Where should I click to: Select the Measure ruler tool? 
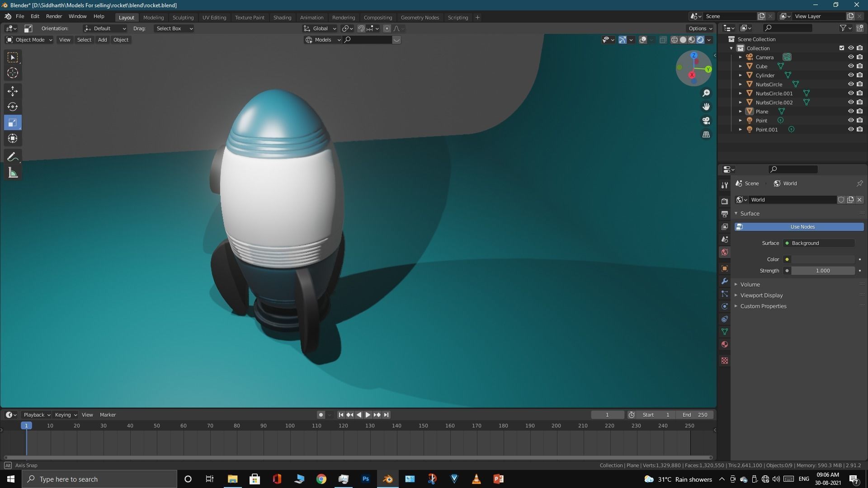coord(13,173)
